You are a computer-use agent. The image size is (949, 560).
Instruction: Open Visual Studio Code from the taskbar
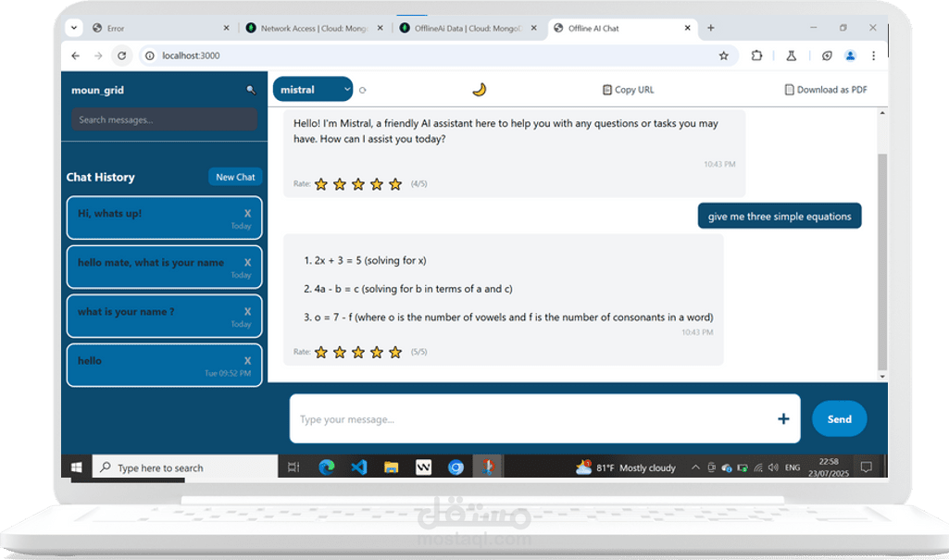pyautogui.click(x=359, y=467)
